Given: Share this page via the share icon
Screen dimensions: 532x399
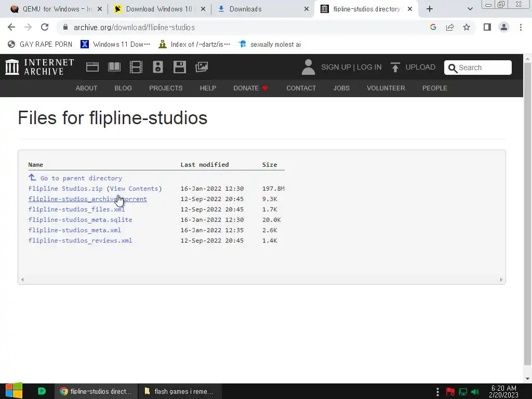Looking at the screenshot, I should point(450,27).
